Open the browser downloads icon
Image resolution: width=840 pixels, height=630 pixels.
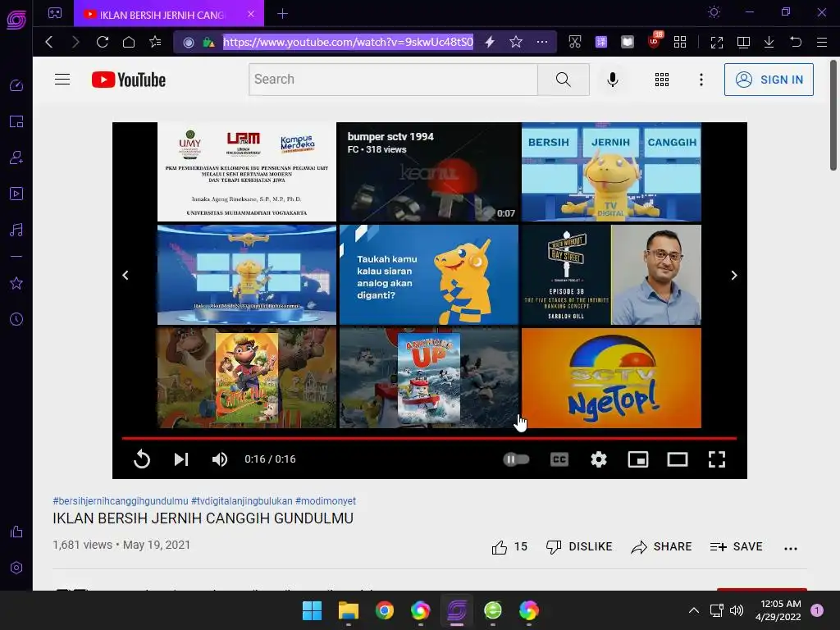click(769, 42)
